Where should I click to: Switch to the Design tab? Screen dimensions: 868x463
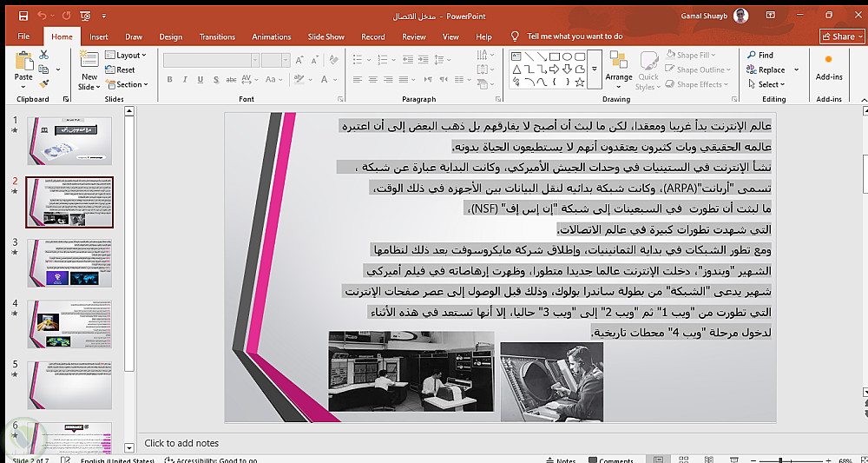click(x=170, y=36)
